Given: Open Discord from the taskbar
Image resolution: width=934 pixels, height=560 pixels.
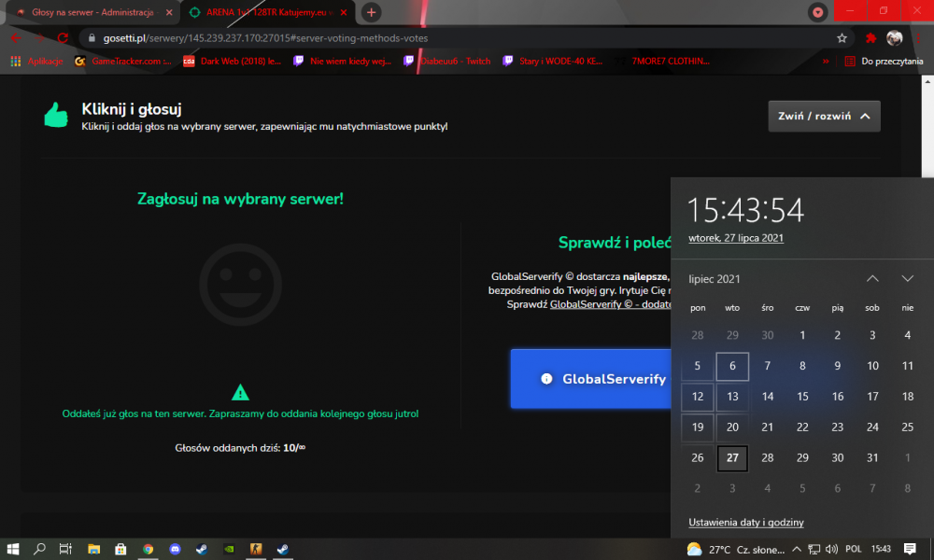Looking at the screenshot, I should click(x=175, y=549).
